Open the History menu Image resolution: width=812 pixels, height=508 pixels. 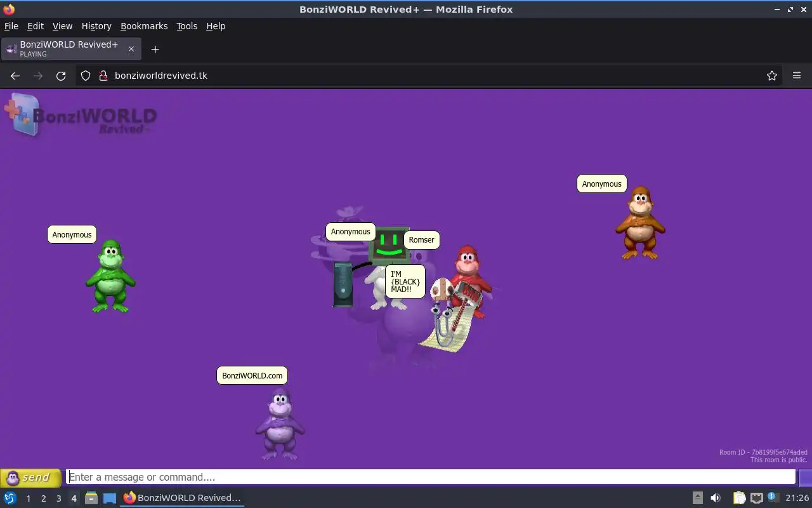(96, 26)
